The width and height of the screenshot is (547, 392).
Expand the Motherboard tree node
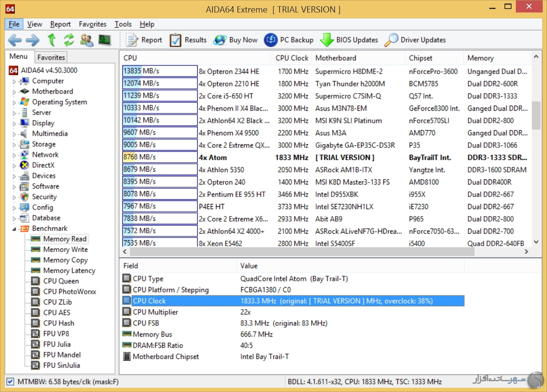pyautogui.click(x=14, y=92)
